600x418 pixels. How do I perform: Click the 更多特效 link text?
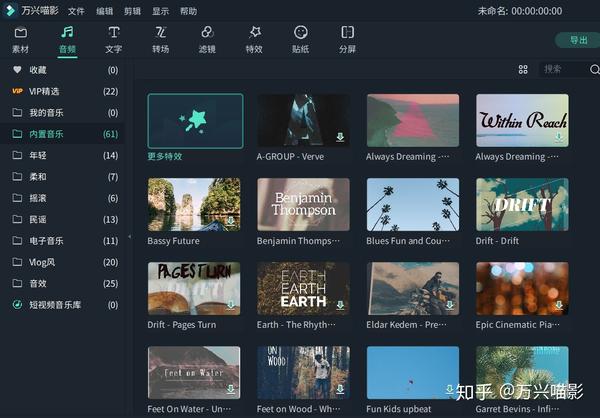point(165,156)
